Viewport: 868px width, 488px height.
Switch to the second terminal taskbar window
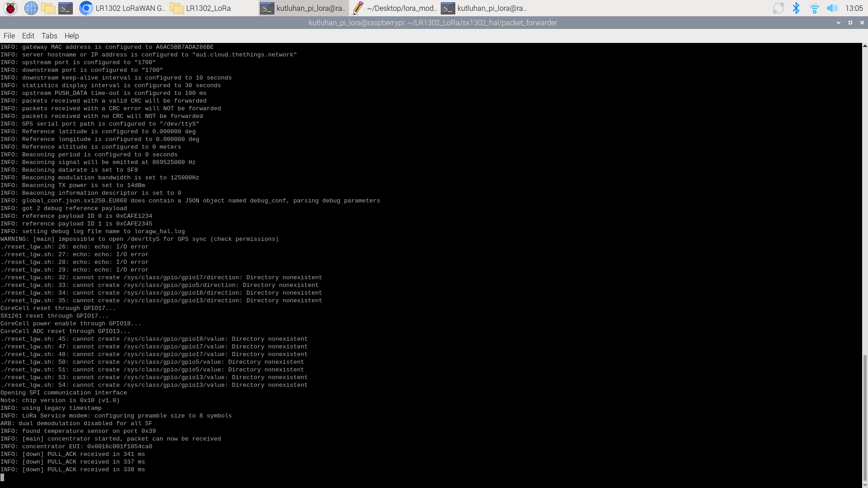pos(485,8)
